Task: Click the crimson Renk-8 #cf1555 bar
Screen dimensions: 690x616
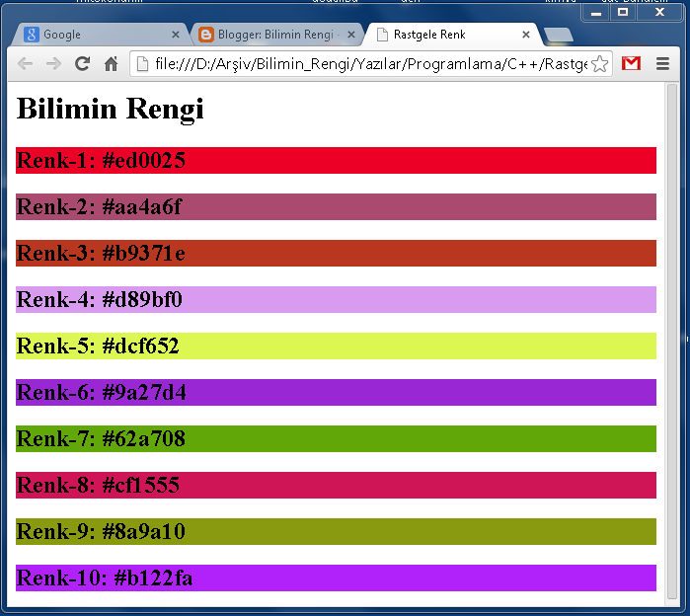Action: point(336,485)
